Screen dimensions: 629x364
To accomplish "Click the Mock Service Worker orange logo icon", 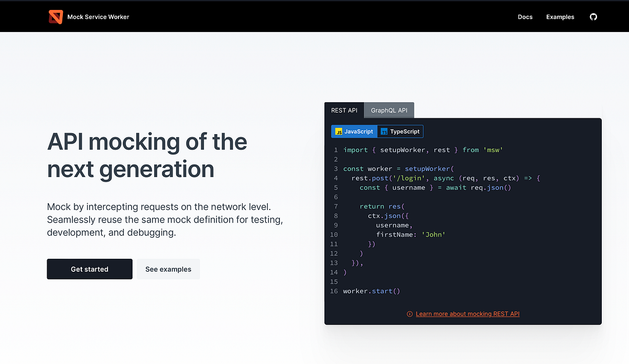I will click(56, 17).
